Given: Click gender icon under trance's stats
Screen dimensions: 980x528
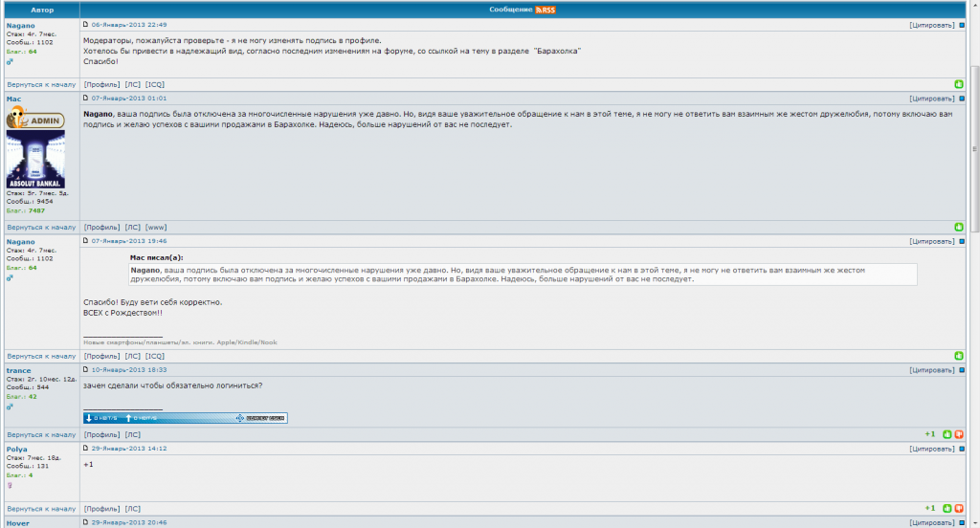Looking at the screenshot, I should coord(10,407).
